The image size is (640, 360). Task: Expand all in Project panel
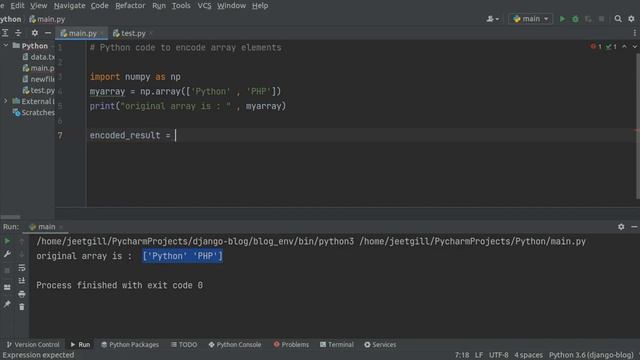tap(5, 33)
